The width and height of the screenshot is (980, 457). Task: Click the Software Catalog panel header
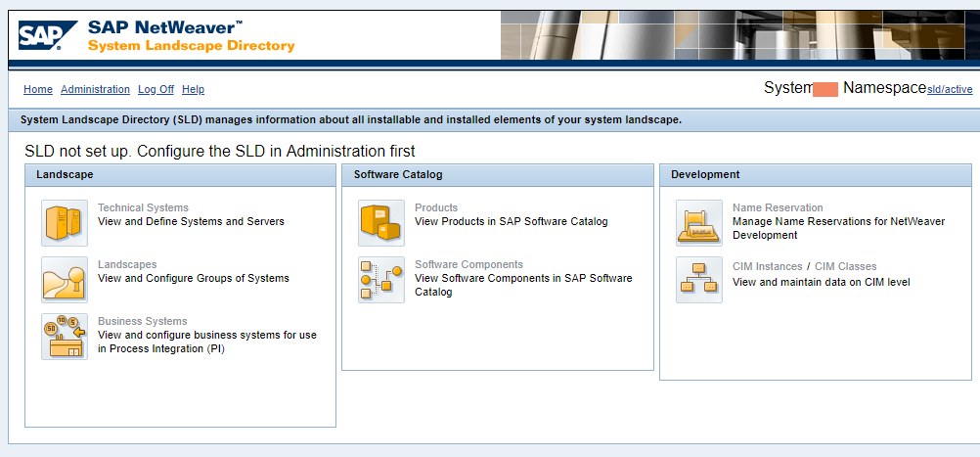pyautogui.click(x=498, y=175)
